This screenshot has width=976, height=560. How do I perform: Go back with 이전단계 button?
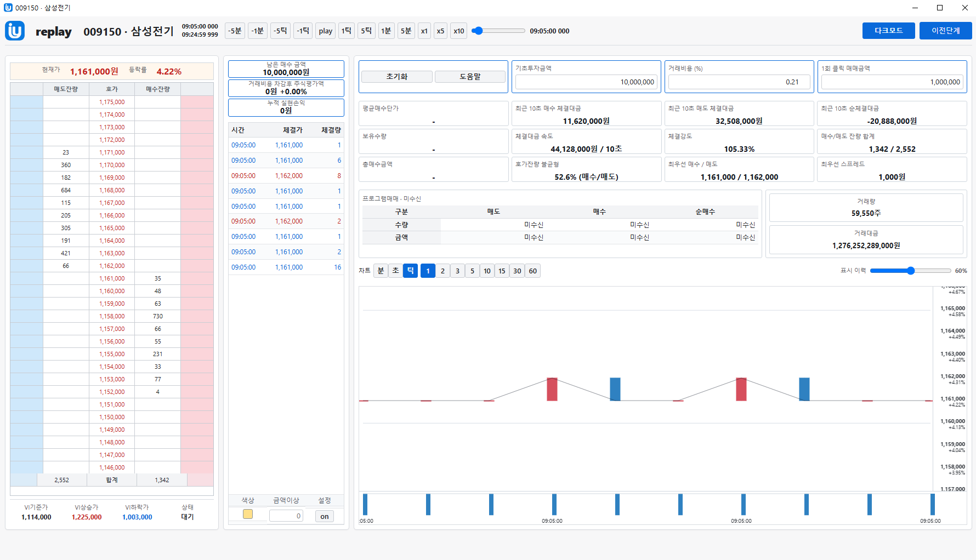[946, 31]
